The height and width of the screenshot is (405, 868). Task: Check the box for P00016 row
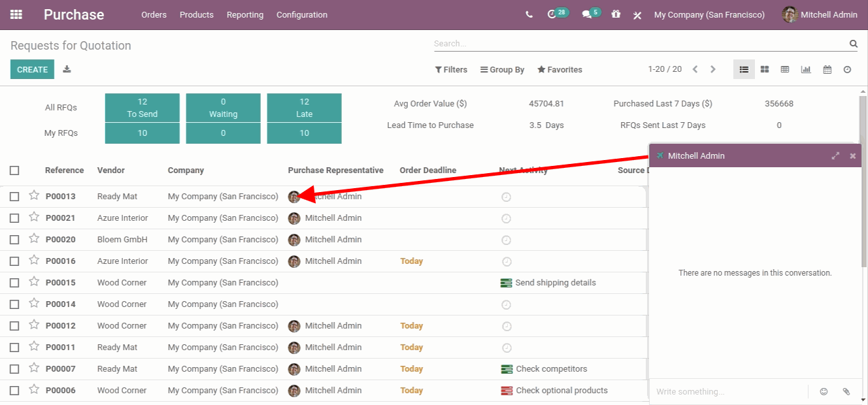[14, 261]
